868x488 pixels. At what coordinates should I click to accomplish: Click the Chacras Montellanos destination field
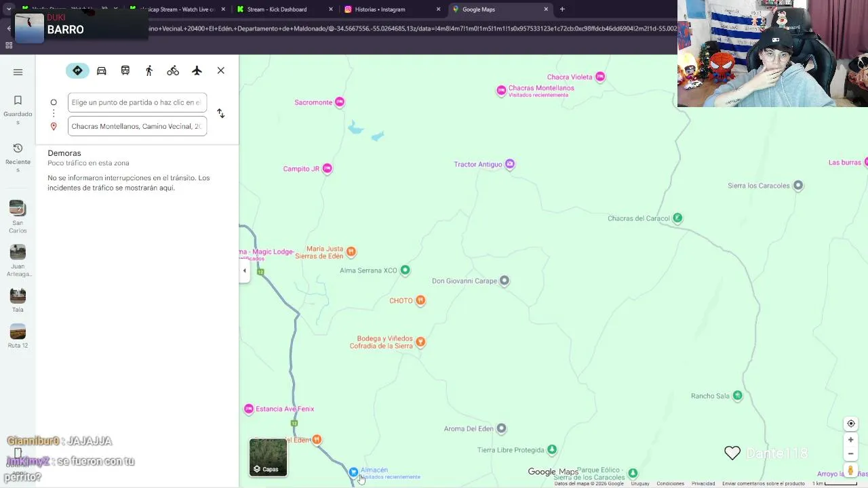click(137, 126)
